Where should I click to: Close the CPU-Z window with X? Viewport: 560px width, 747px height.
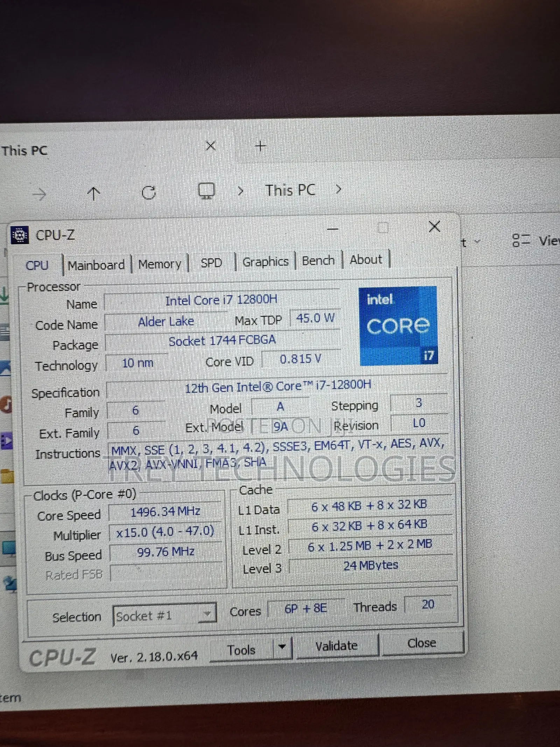click(434, 227)
